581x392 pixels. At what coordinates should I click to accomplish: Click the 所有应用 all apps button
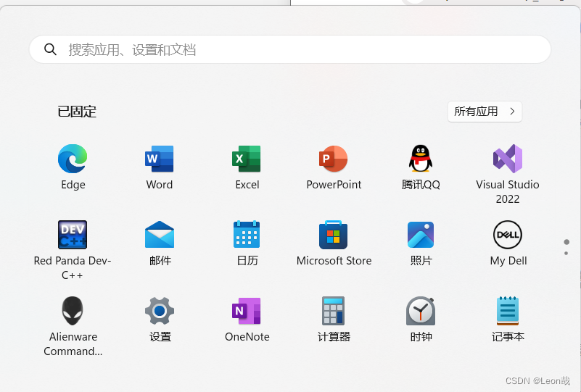click(x=485, y=112)
